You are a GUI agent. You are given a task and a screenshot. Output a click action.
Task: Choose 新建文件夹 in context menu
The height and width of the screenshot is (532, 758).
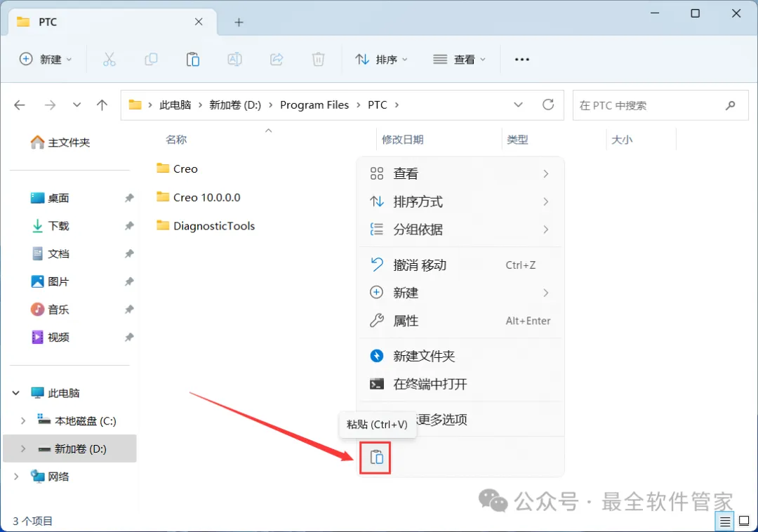click(x=460, y=356)
